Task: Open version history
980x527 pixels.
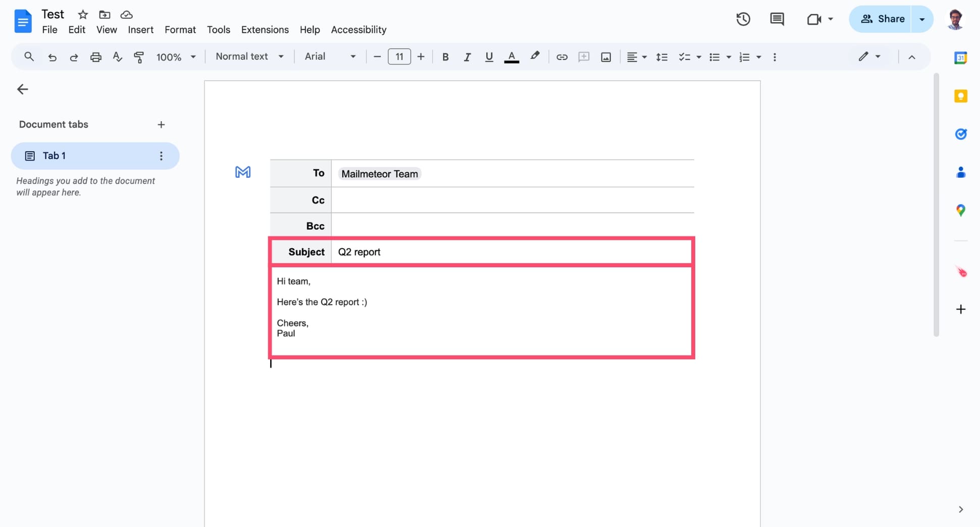Action: coord(743,19)
